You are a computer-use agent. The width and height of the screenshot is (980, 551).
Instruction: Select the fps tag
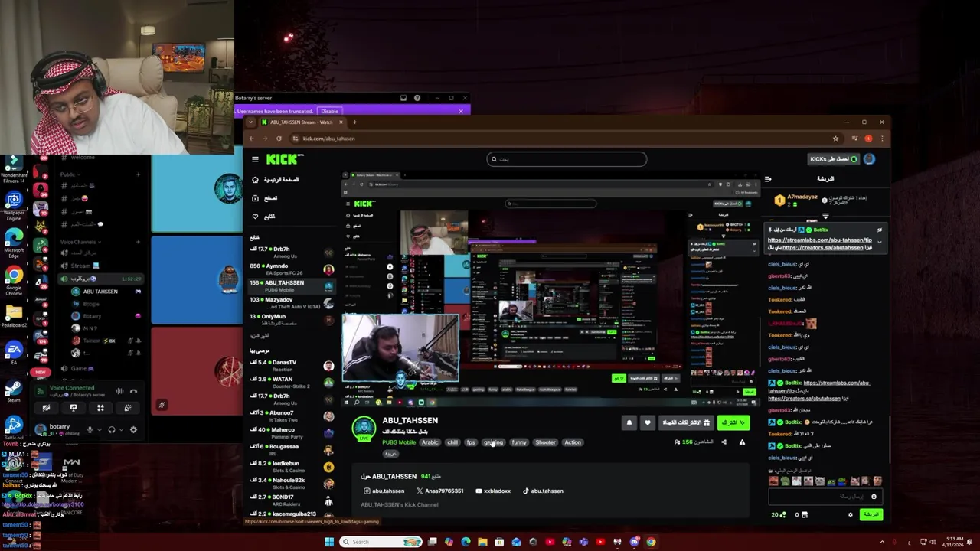(x=471, y=442)
